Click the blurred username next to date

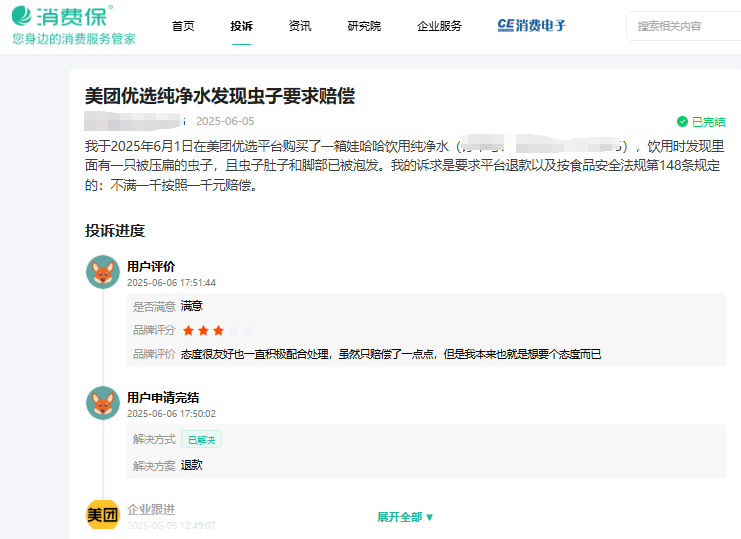point(135,121)
